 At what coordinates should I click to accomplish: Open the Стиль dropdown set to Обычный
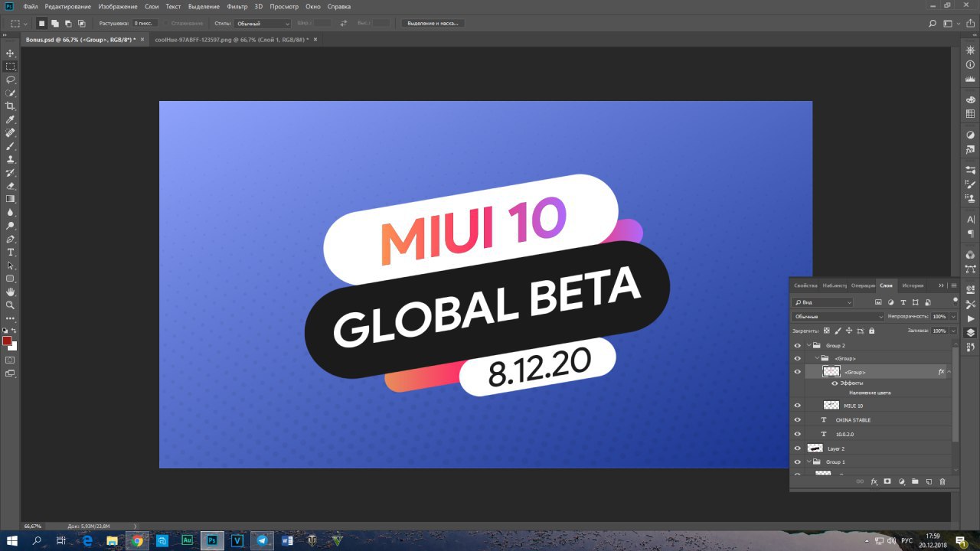[263, 24]
